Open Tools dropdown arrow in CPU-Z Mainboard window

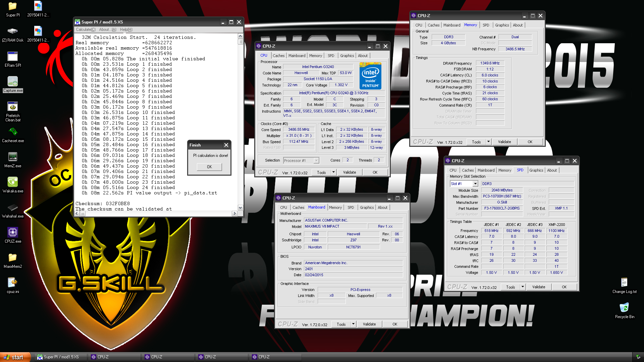[x=353, y=324]
